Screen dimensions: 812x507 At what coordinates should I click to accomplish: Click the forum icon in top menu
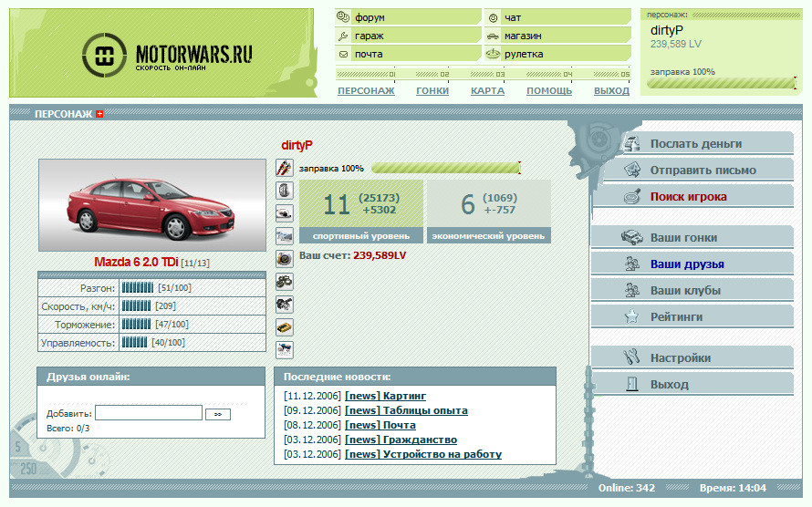click(x=343, y=17)
